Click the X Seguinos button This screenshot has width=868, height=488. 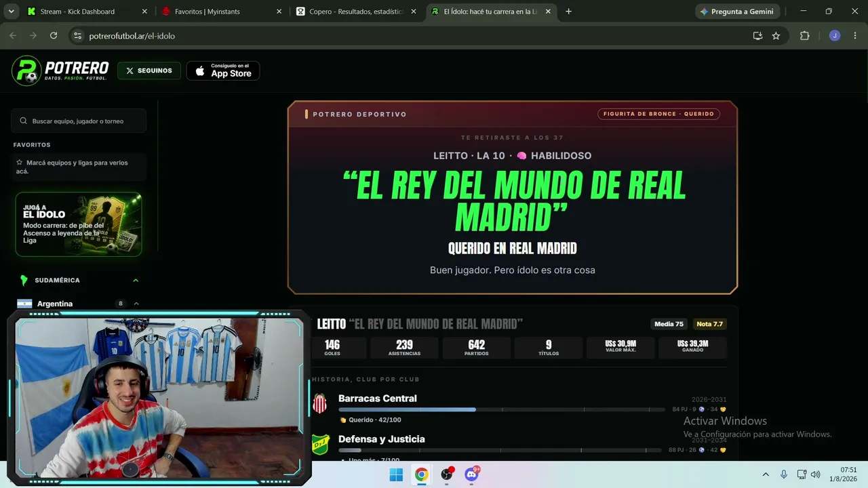(x=149, y=70)
